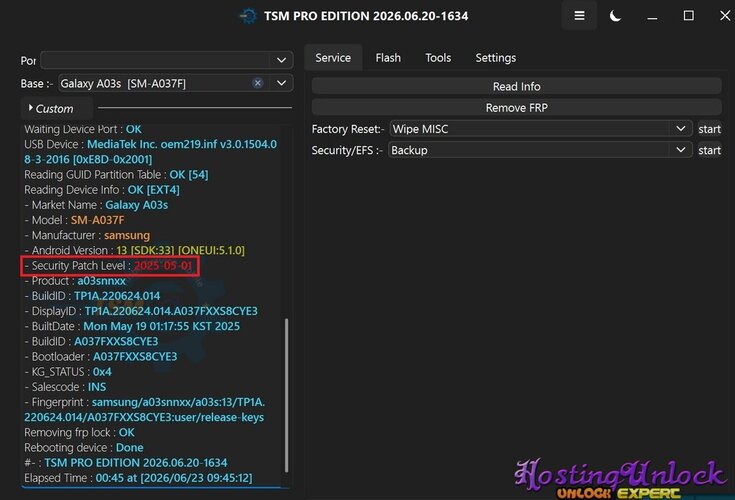Expand the Custom section

[x=52, y=109]
